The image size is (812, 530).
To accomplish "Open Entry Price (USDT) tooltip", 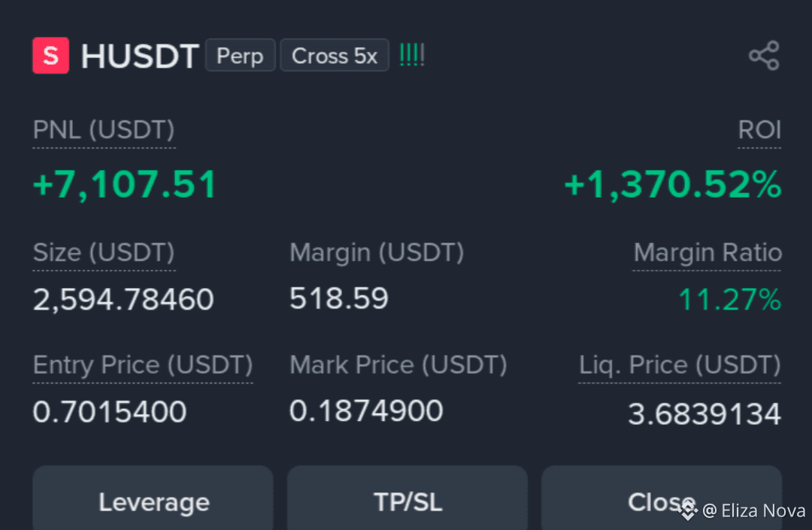I will [x=143, y=365].
